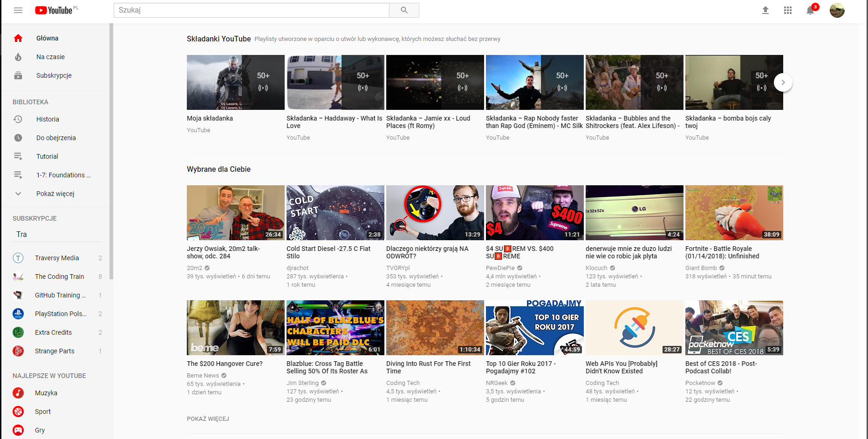Play The $200 Hangover Cure thumbnail
868x439 pixels.
(x=236, y=328)
